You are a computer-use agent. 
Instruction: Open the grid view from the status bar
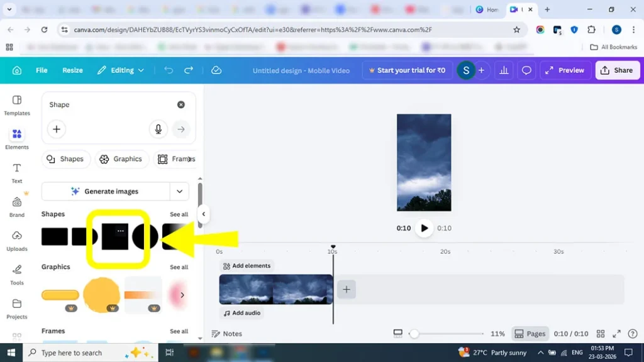pyautogui.click(x=601, y=334)
